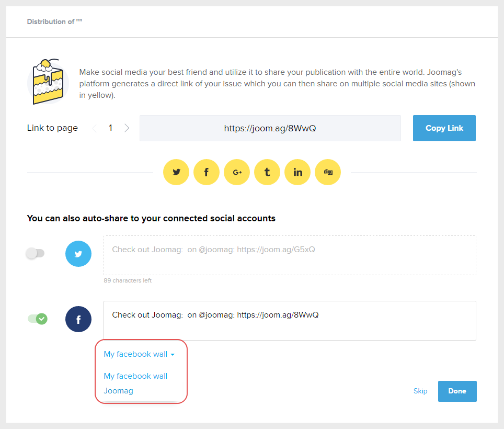Share via the yellow Twitter icon
Image resolution: width=504 pixels, height=429 pixels.
coord(176,172)
